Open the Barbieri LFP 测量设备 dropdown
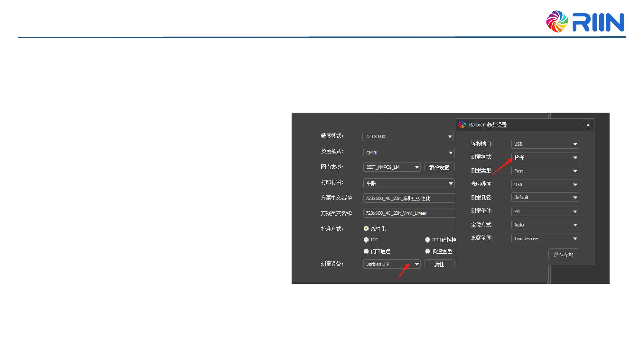This screenshot has height=362, width=644. (x=392, y=264)
